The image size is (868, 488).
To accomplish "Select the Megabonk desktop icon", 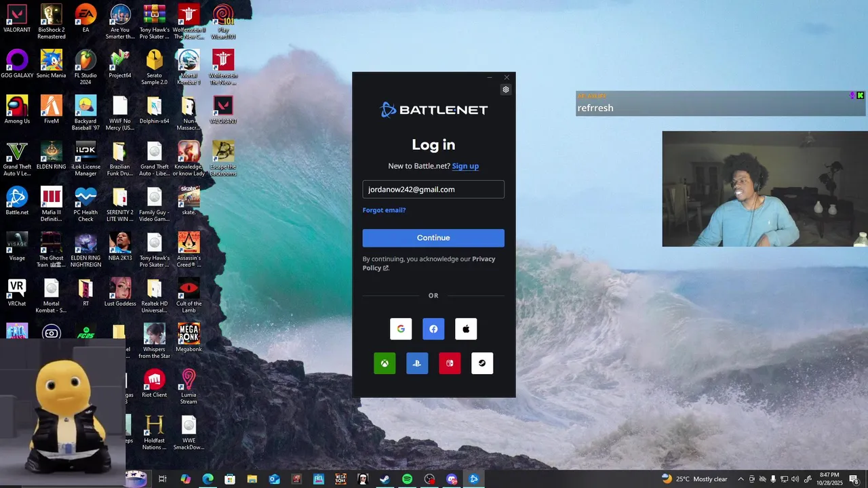I will [x=189, y=338].
